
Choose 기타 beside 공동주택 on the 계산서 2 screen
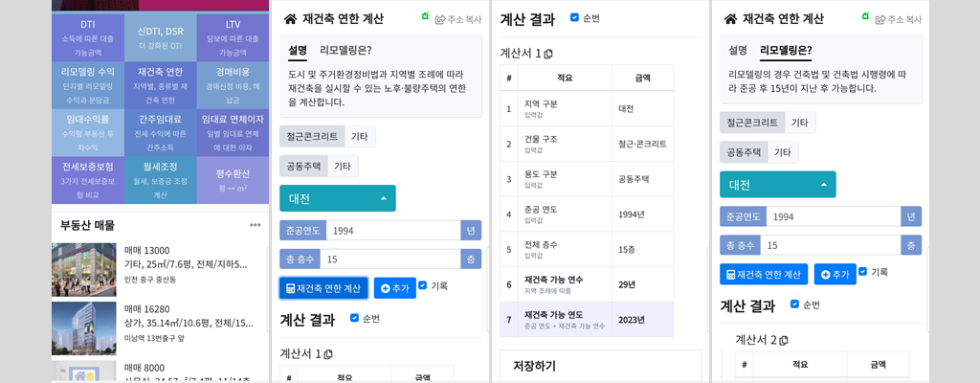pos(783,152)
